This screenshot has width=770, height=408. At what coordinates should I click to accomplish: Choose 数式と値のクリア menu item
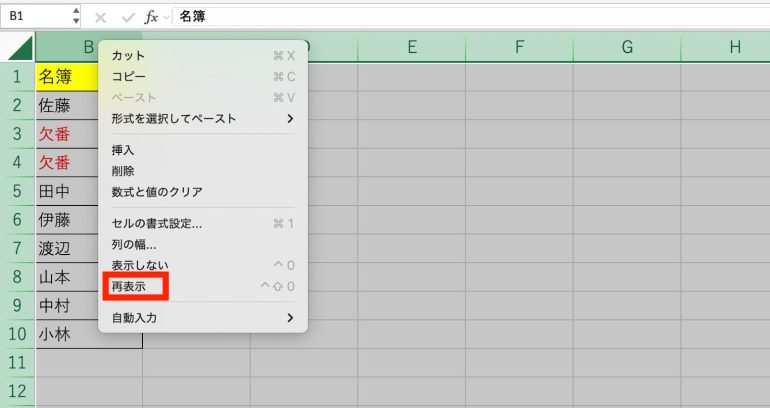pos(157,191)
